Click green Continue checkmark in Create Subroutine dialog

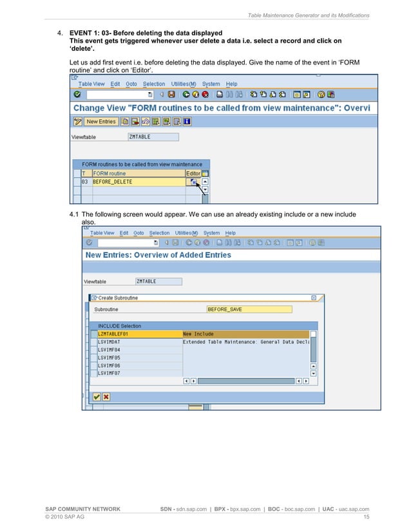97,397
